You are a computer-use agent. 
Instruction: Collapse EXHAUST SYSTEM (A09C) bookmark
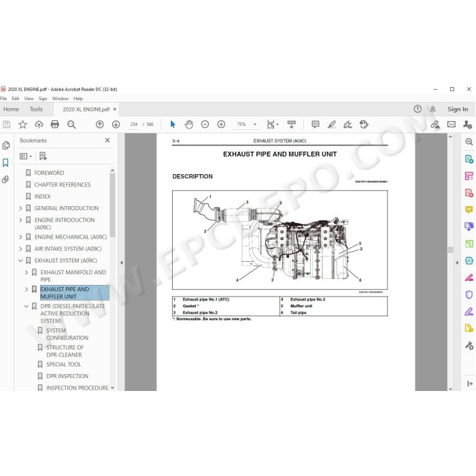[x=20, y=260]
